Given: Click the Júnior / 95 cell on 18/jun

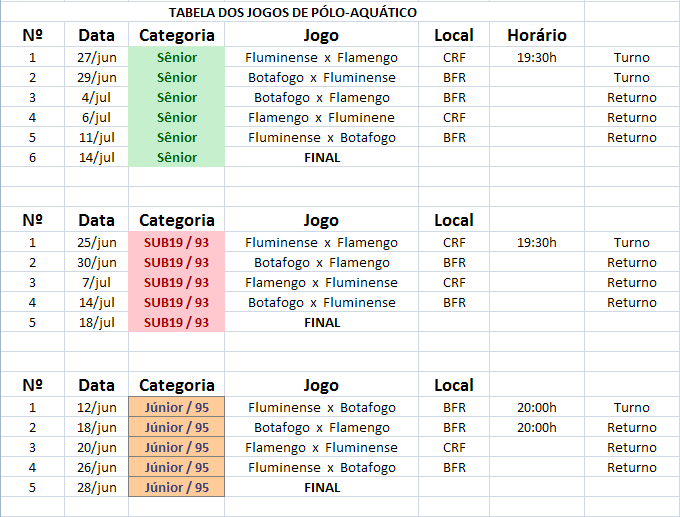Looking at the screenshot, I should click(177, 427).
